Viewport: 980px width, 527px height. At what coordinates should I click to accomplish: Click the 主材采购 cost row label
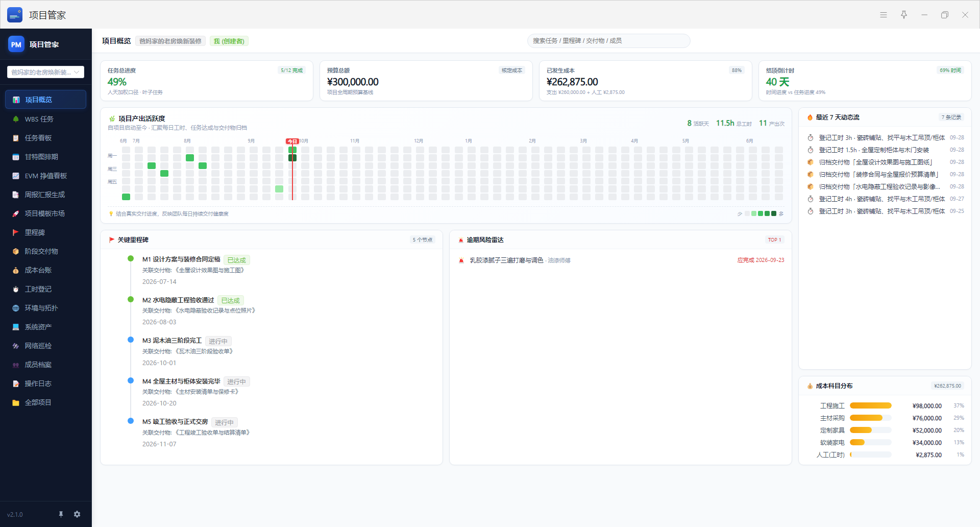coord(832,418)
